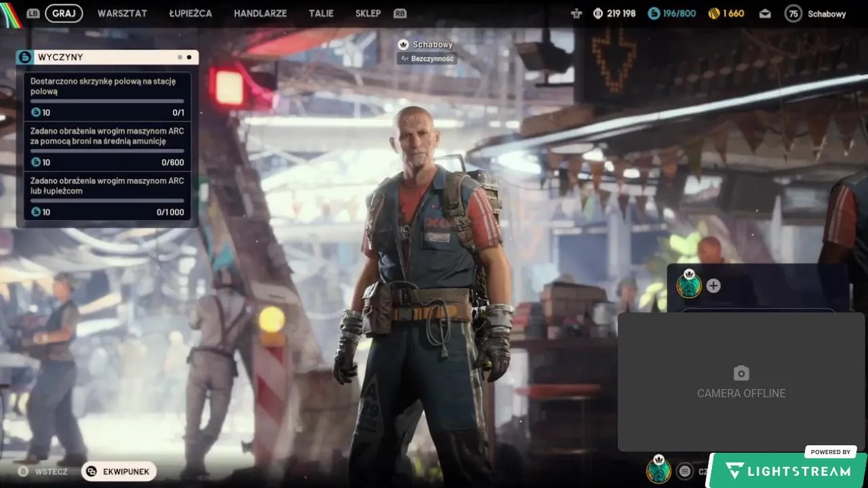This screenshot has width=868, height=488.
Task: Click the CAMERA OFFLINE text
Action: tap(741, 393)
